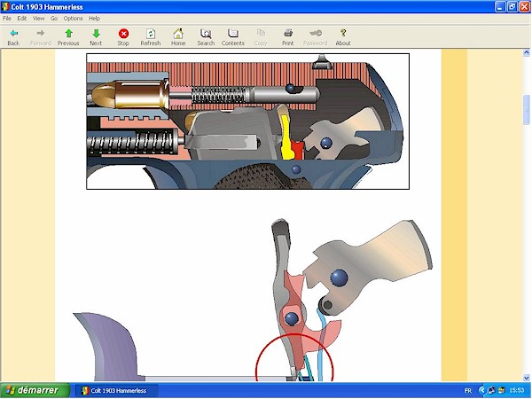Click the hammer and sear detail diagram

(253, 300)
